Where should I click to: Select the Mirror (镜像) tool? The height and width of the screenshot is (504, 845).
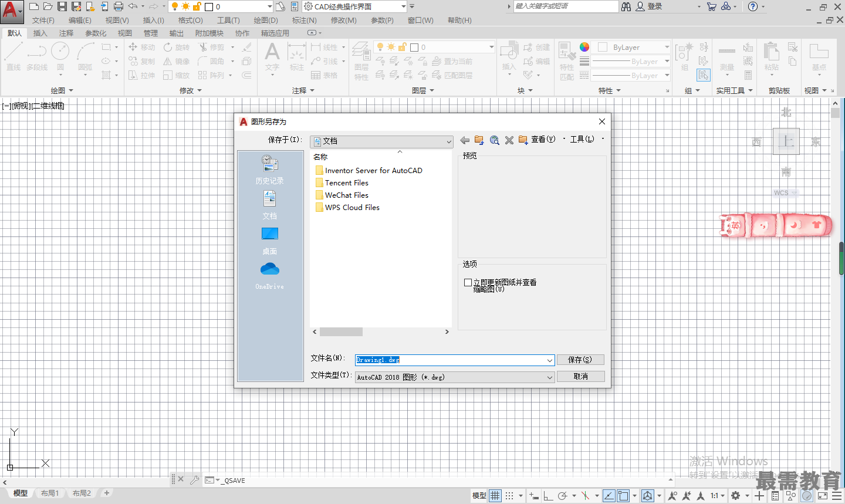[x=177, y=61]
